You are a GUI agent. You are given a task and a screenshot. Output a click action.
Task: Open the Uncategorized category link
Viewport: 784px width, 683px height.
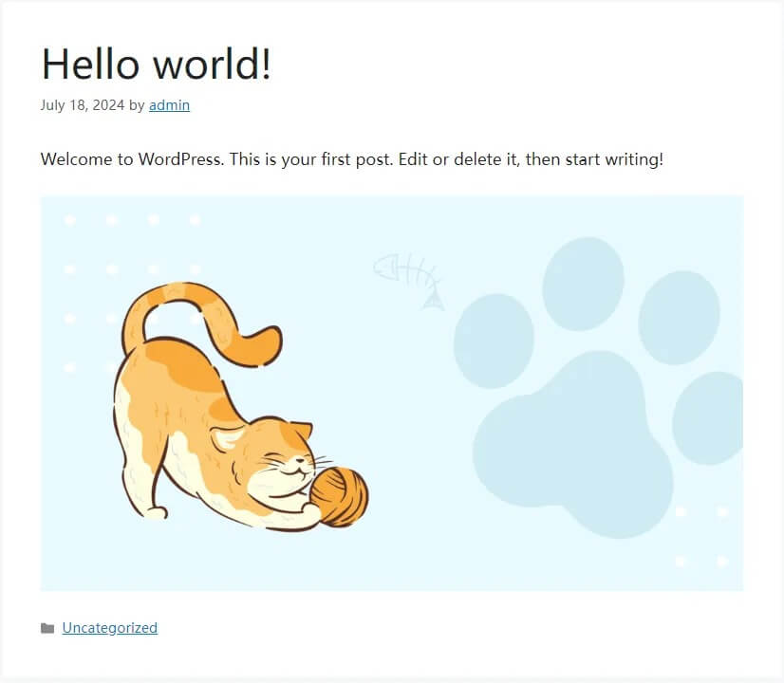coord(109,628)
